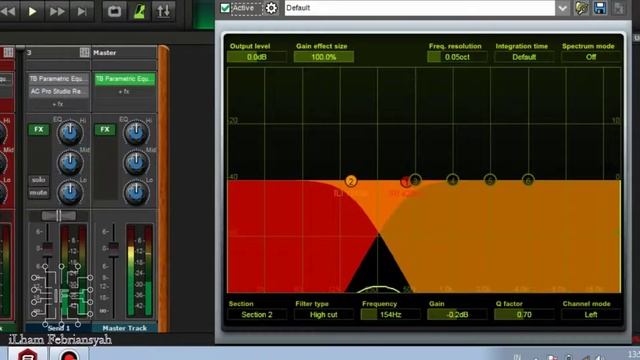Screen dimensions: 640x360
Task: Click channel 3 grid icon in header
Action: (84, 53)
